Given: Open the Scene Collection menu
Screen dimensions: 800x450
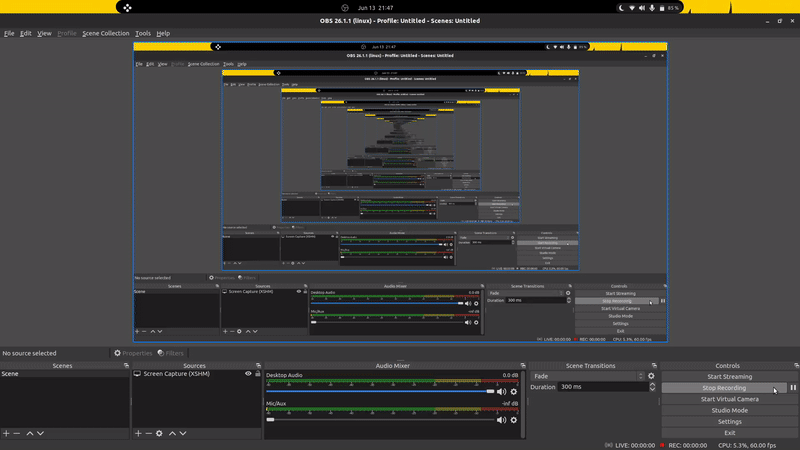Looking at the screenshot, I should tap(106, 33).
